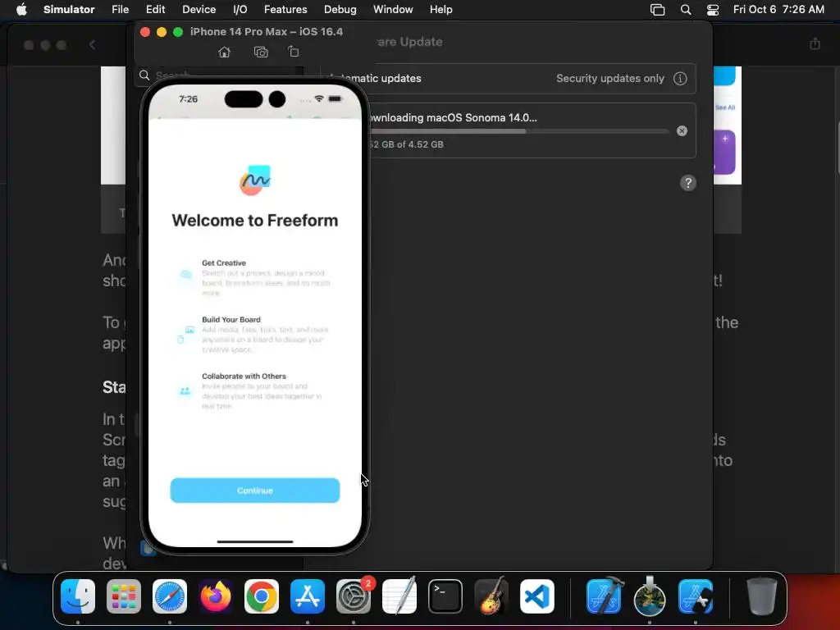Launch Safari from the Dock
This screenshot has height=630, width=840.
point(170,596)
